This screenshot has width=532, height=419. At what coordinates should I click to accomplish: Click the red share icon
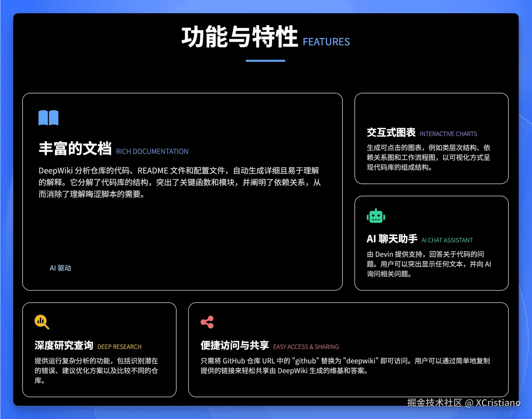click(207, 322)
